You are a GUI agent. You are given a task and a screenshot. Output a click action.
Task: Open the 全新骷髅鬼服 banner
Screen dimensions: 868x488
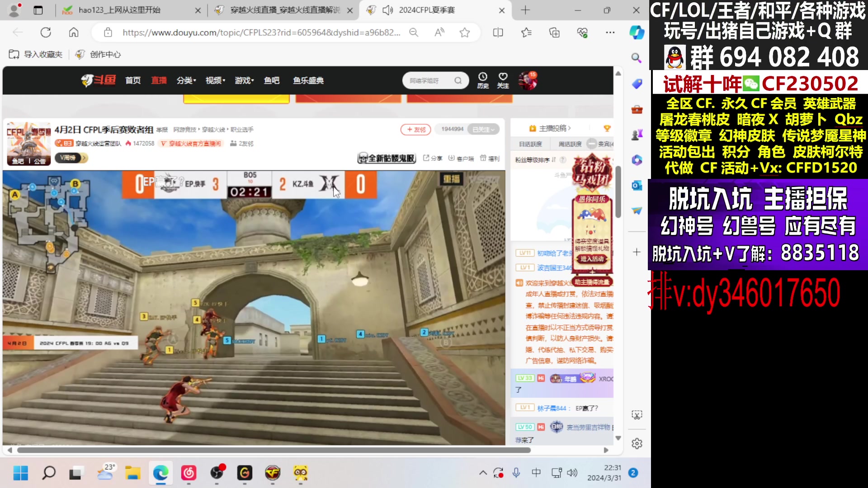pos(387,158)
